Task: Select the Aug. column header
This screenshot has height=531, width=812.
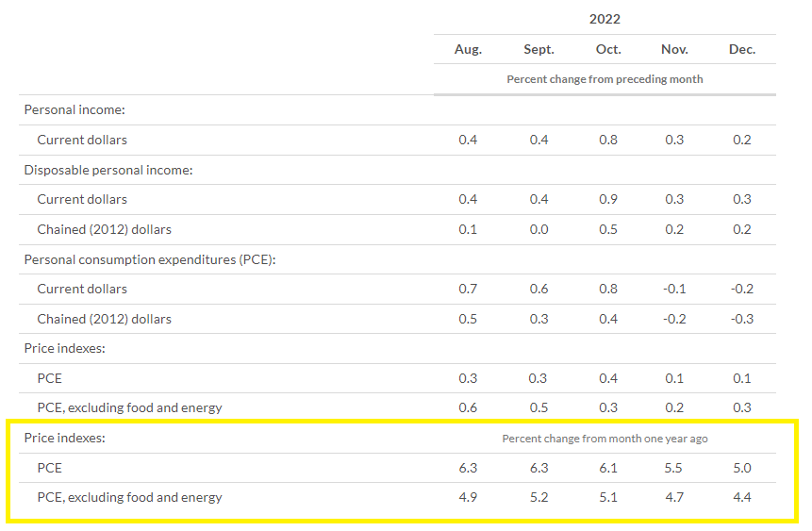Action: (x=468, y=49)
